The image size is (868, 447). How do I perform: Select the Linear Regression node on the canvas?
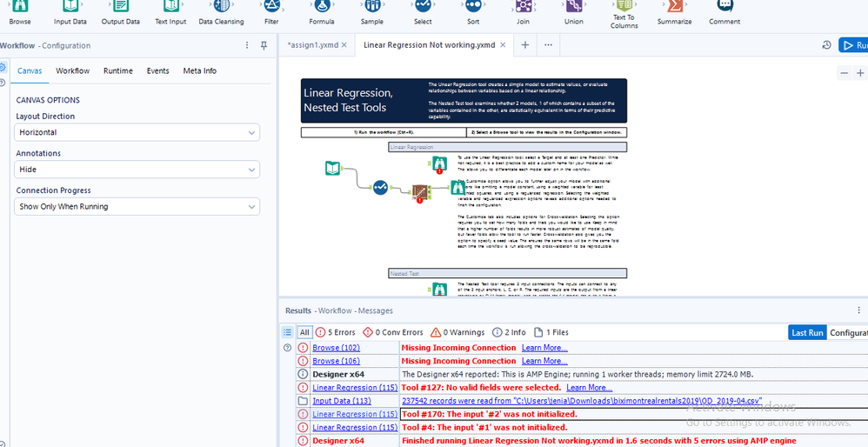coord(420,192)
